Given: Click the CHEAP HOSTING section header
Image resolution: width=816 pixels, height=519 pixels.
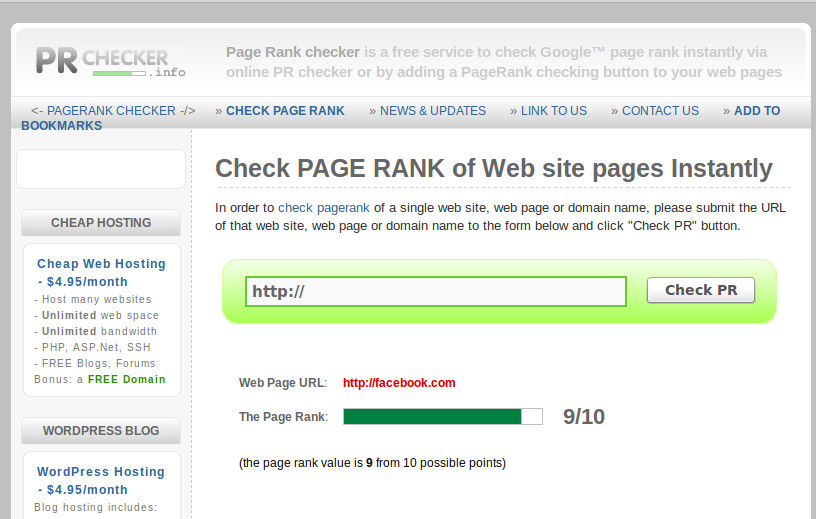Looking at the screenshot, I should 101,223.
